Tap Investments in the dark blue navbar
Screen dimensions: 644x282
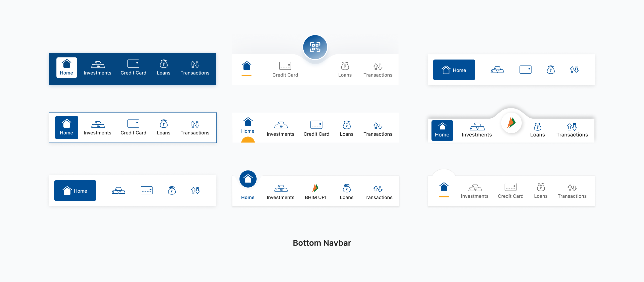[97, 68]
